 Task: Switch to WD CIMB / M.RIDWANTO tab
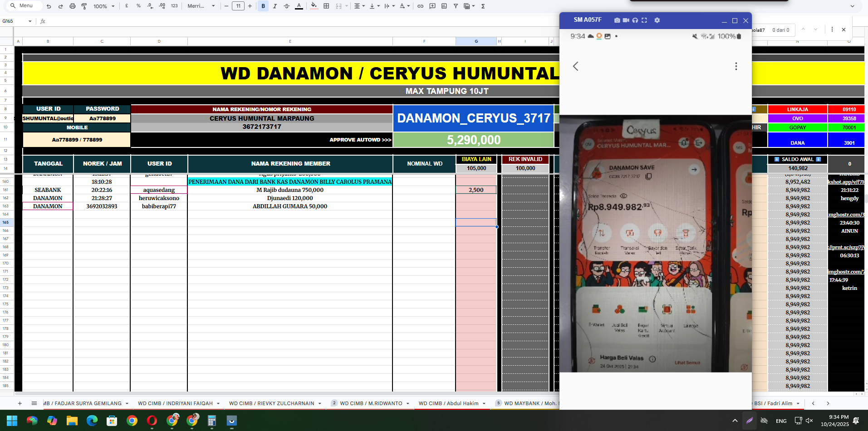pyautogui.click(x=371, y=403)
